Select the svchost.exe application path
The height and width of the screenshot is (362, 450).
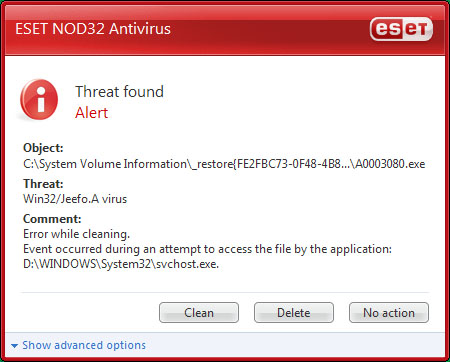point(121,264)
